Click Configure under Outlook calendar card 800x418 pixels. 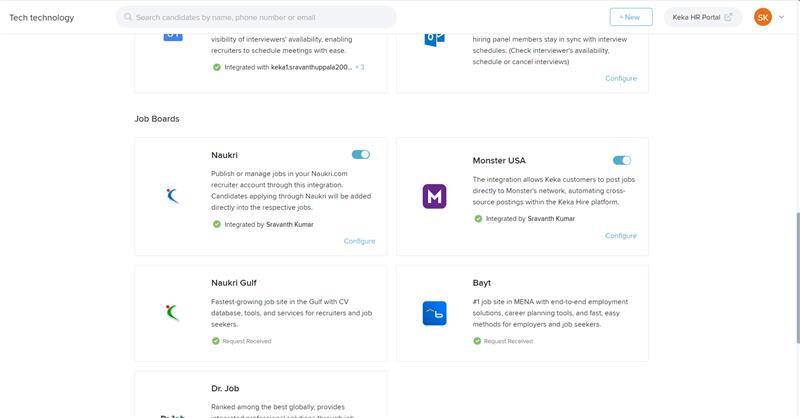620,78
